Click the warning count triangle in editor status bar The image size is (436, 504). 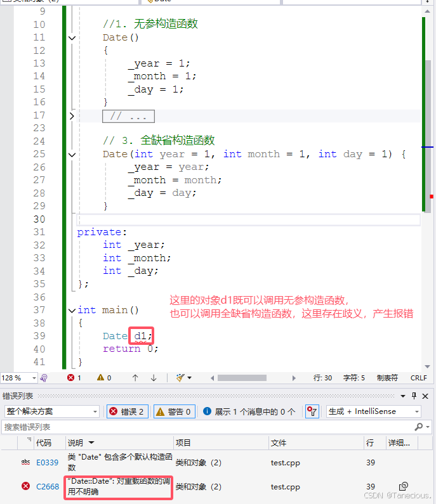pyautogui.click(x=101, y=378)
